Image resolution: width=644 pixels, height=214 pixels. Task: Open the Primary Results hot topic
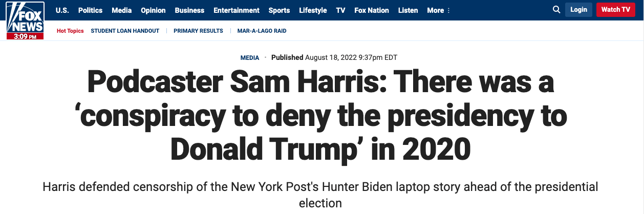click(198, 31)
